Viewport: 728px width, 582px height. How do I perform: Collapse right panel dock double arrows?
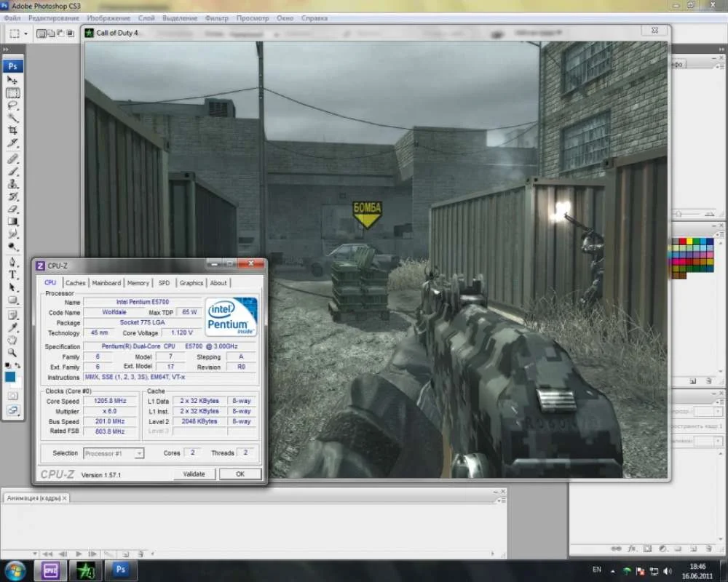721,49
